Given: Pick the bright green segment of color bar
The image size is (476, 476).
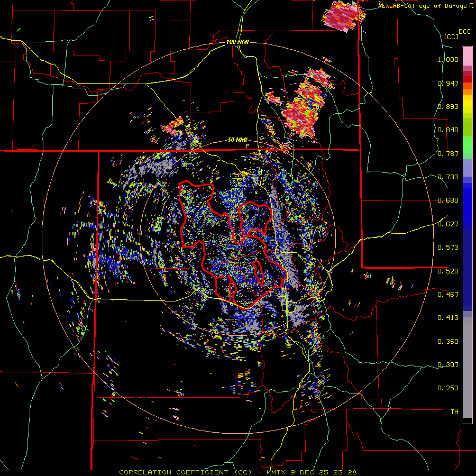Looking at the screenshot, I should tap(467, 144).
